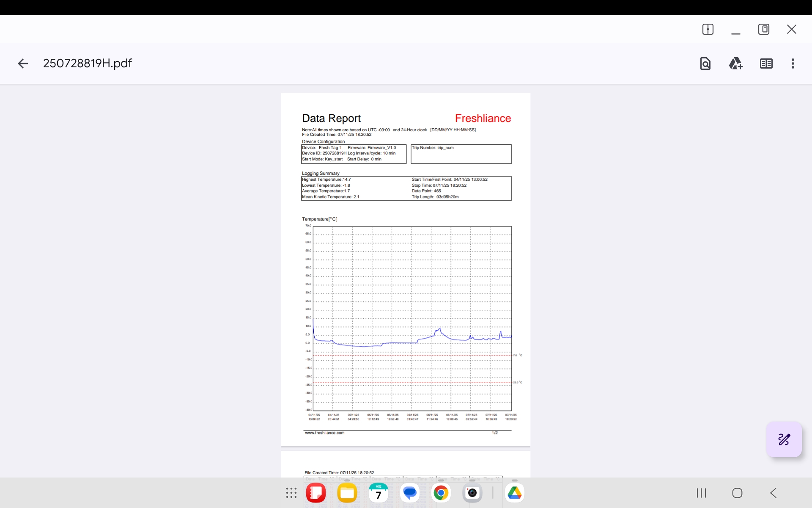Open the blue Messages app
This screenshot has height=508, width=812.
pyautogui.click(x=410, y=493)
